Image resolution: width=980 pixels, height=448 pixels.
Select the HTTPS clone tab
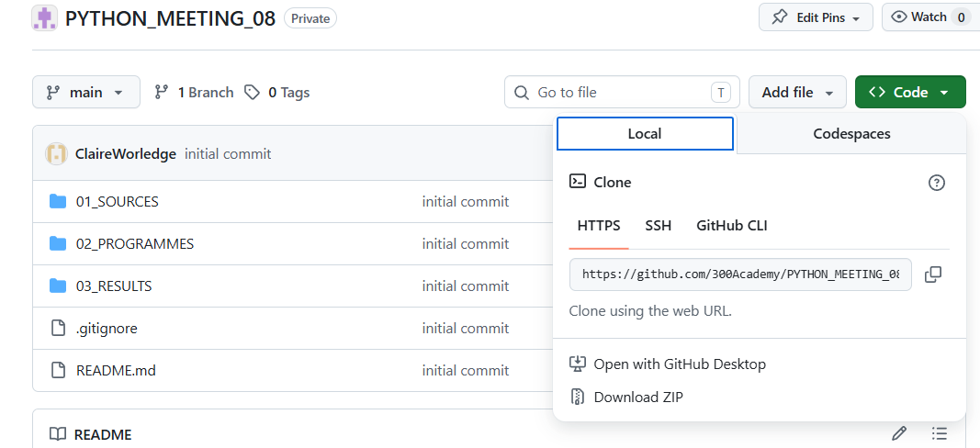(599, 226)
